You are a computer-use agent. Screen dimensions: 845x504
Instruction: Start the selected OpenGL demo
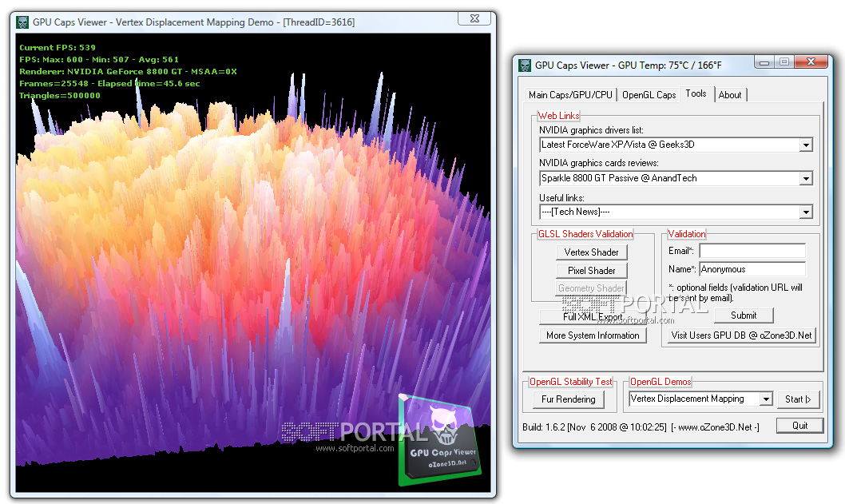798,399
